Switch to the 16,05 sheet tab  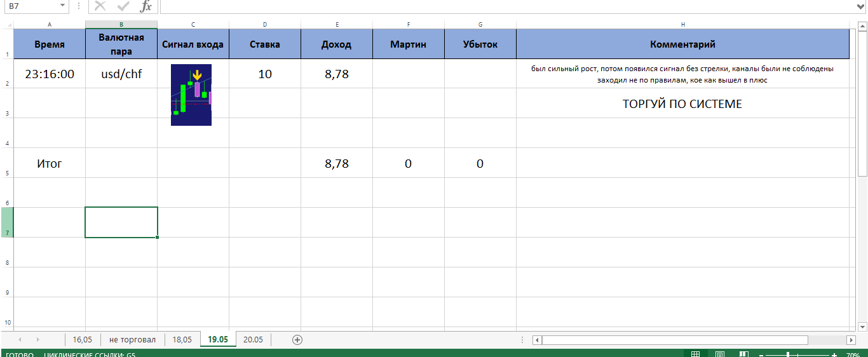[83, 339]
